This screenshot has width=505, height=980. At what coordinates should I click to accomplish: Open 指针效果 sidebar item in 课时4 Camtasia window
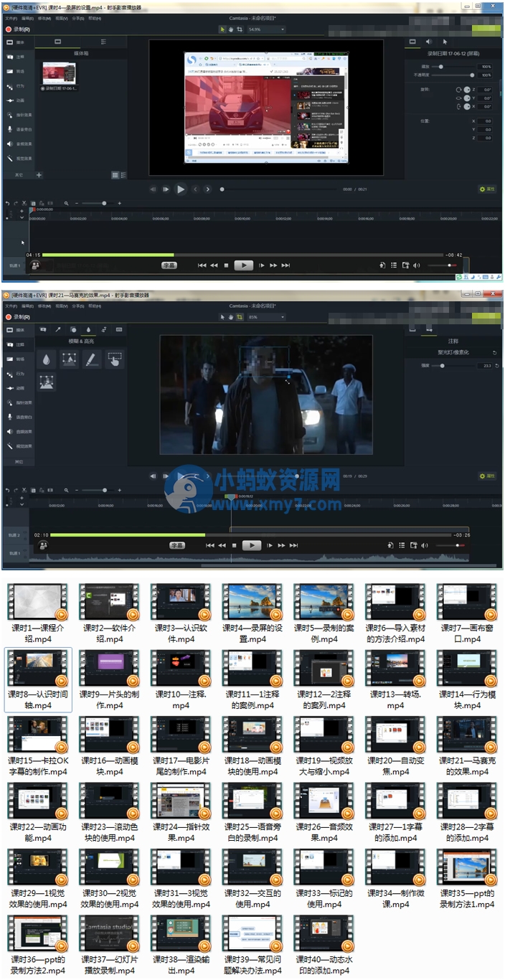[19, 114]
